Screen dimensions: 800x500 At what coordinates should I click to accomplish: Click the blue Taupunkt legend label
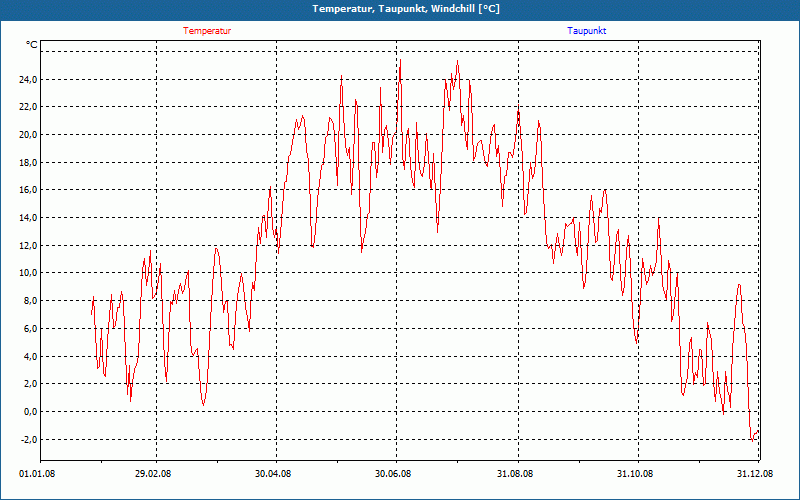[x=587, y=31]
